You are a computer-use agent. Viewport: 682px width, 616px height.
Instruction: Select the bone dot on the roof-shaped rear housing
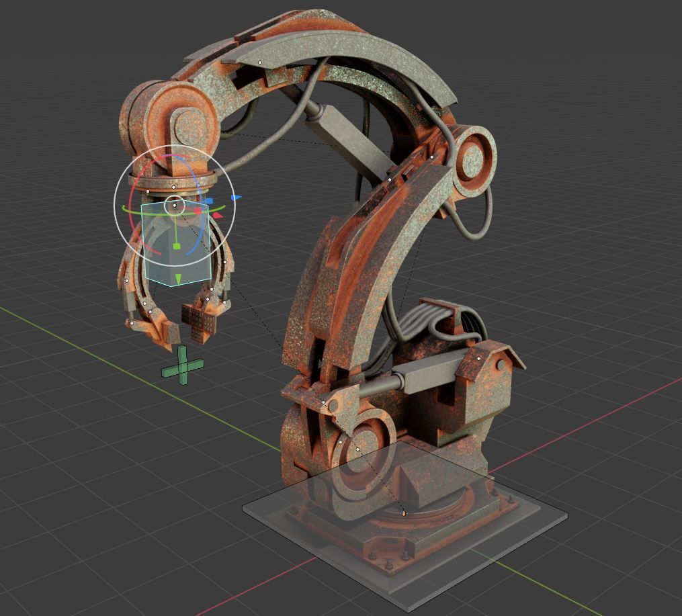tap(479, 358)
